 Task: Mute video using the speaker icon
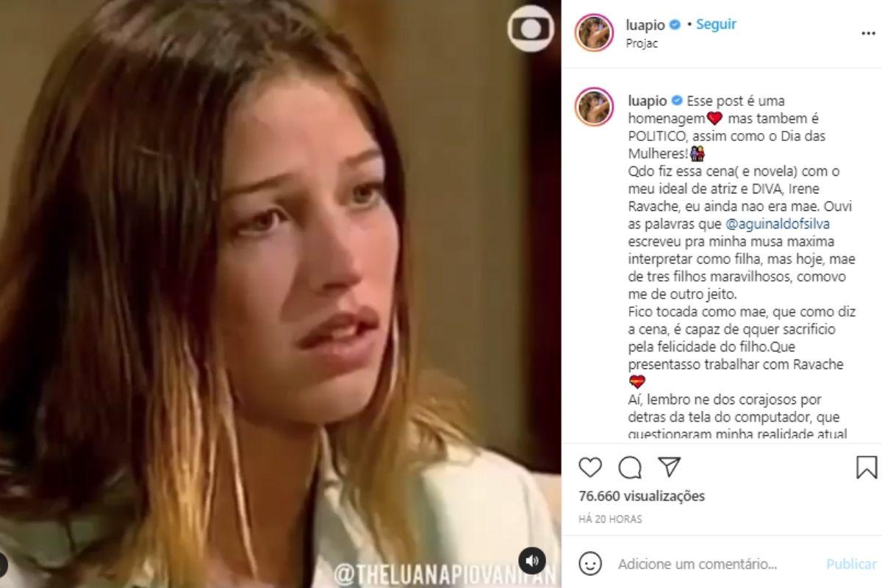pos(532,560)
